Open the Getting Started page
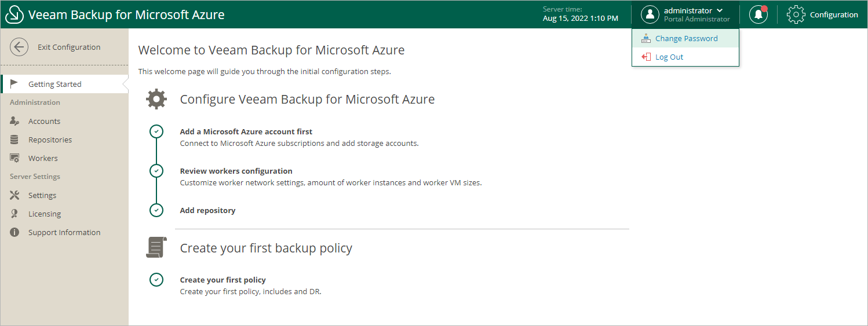This screenshot has height=326, width=868. (55, 85)
